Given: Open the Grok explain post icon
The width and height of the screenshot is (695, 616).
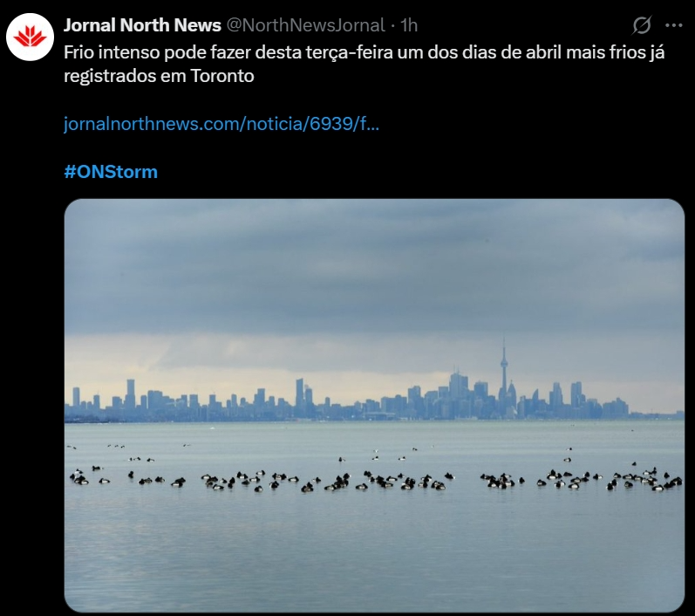Looking at the screenshot, I should 641,25.
